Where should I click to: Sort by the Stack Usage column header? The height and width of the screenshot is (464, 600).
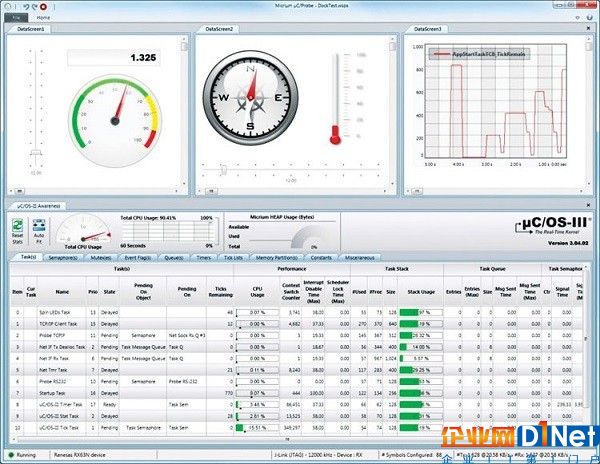pyautogui.click(x=421, y=291)
